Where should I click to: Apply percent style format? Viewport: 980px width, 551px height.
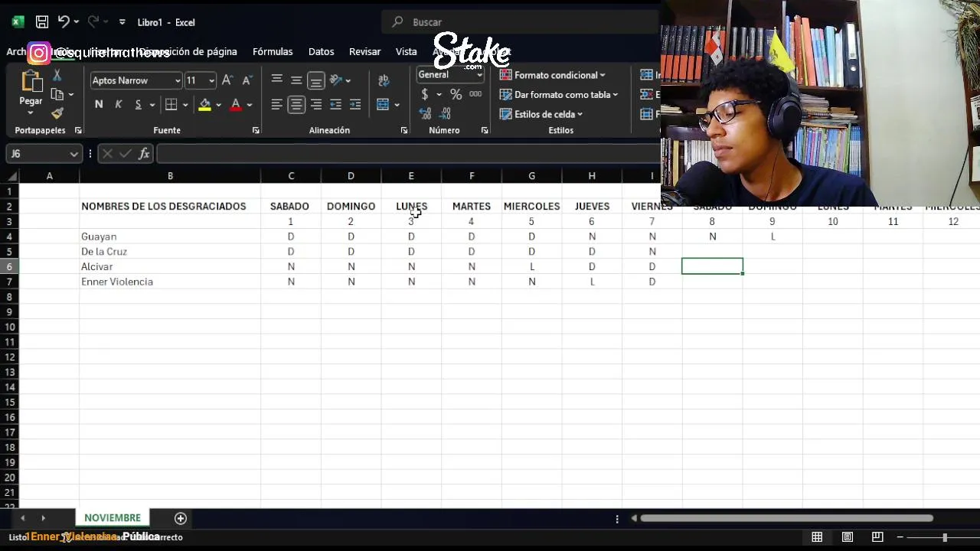[x=456, y=94]
